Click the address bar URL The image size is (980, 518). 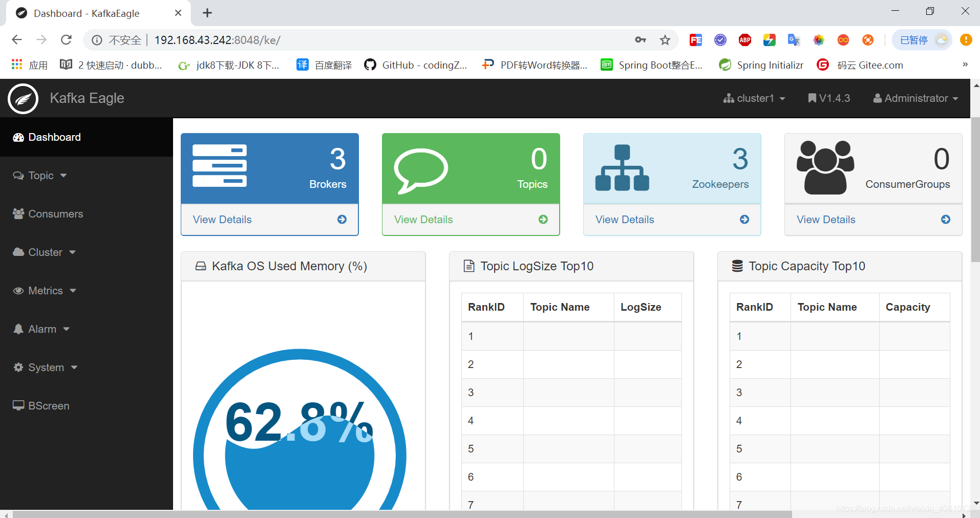[218, 40]
